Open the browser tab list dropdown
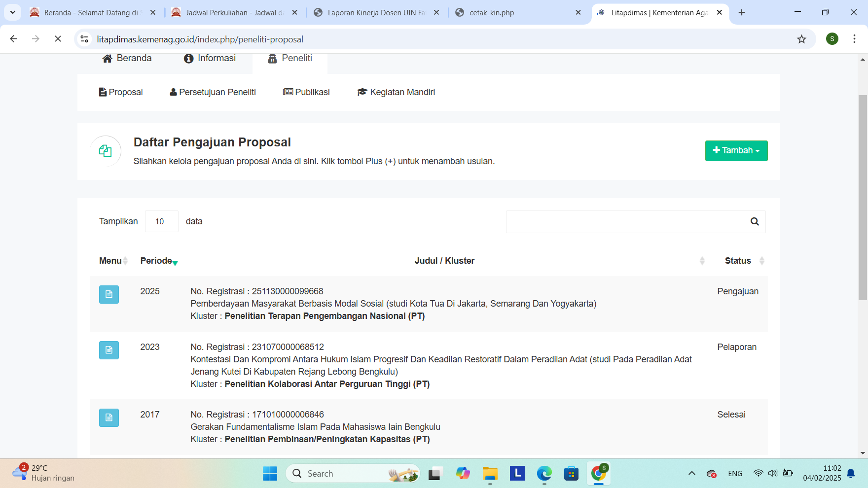 click(13, 12)
